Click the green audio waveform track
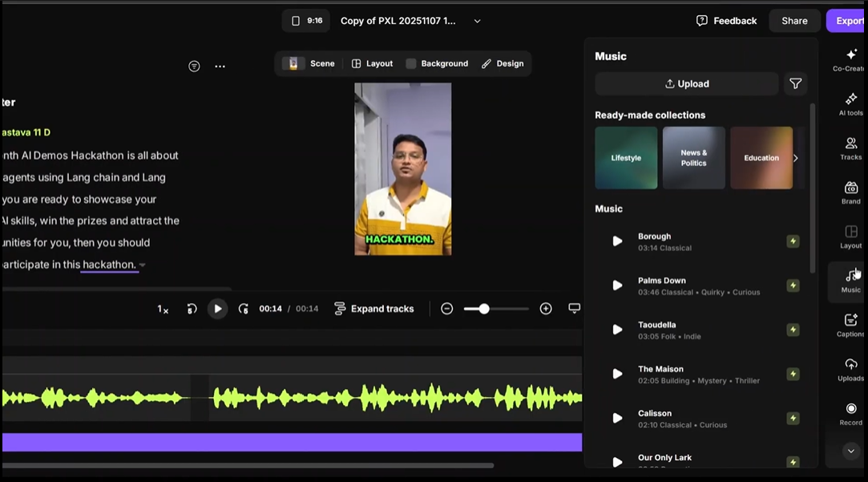 [x=292, y=397]
